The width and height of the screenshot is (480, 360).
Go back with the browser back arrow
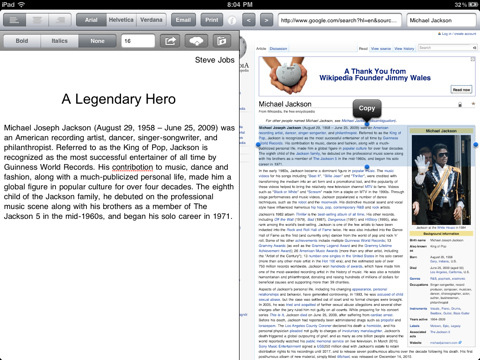click(248, 20)
